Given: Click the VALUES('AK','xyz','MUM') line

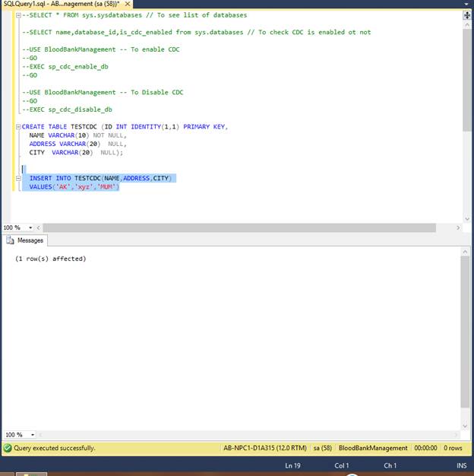Looking at the screenshot, I should (74, 187).
